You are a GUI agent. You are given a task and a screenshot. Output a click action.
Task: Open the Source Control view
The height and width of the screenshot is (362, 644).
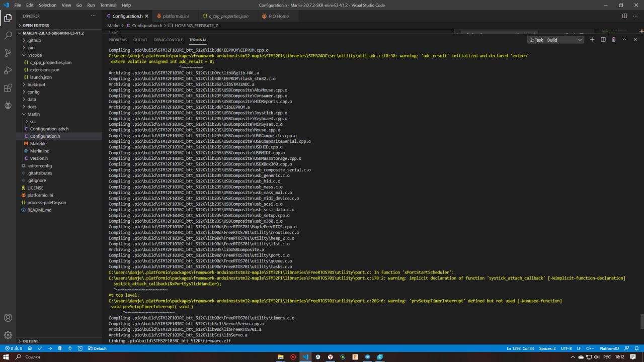pos(8,53)
